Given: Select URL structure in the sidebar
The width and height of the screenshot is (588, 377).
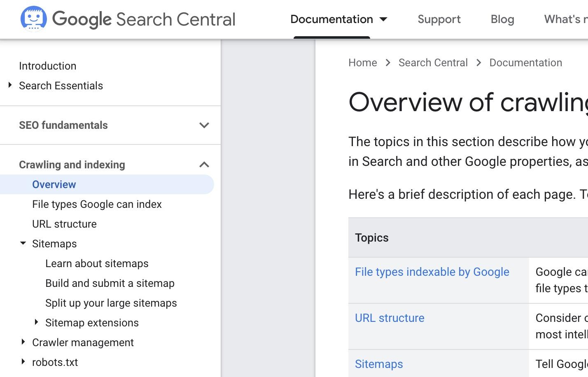Looking at the screenshot, I should coord(64,224).
